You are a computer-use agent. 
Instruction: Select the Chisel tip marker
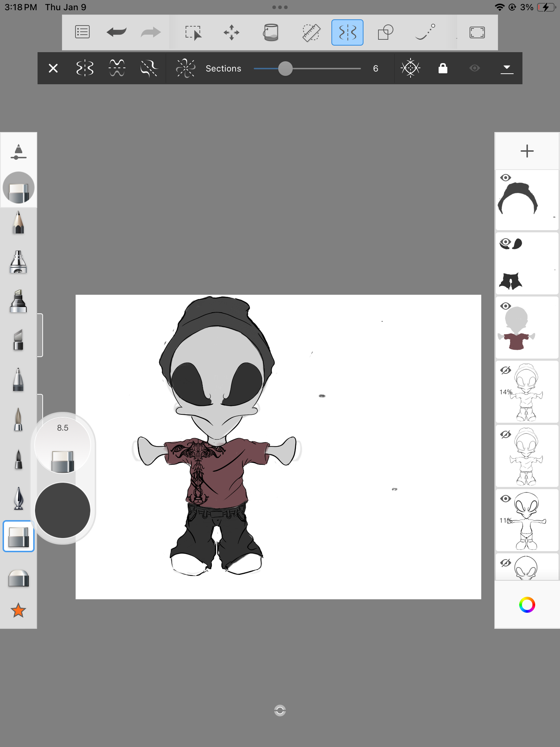pyautogui.click(x=18, y=340)
